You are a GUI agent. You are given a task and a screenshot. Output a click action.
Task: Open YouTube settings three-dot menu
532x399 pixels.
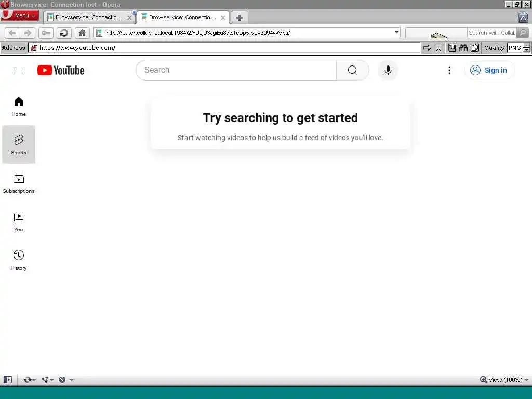coord(449,70)
